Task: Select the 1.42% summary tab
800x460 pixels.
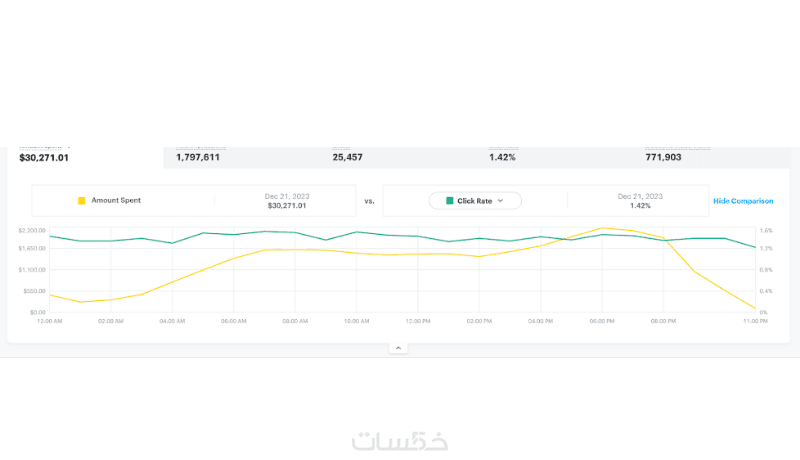Action: click(501, 157)
